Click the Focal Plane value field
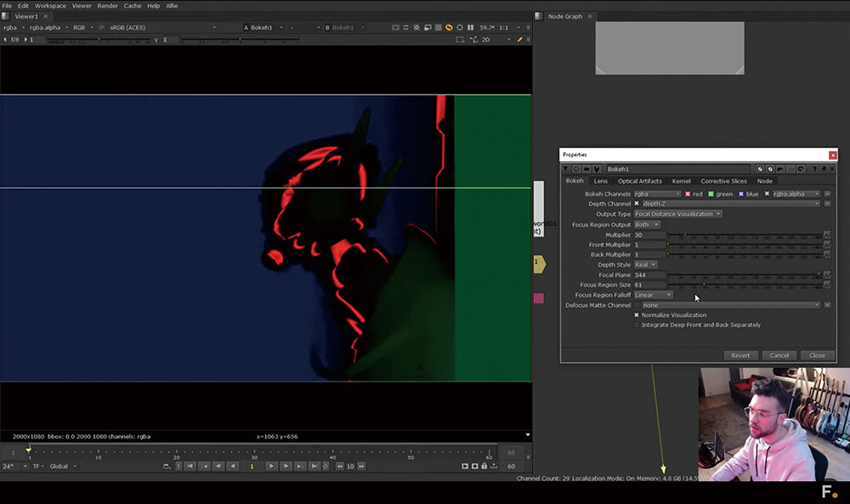This screenshot has width=850, height=504. pos(649,275)
